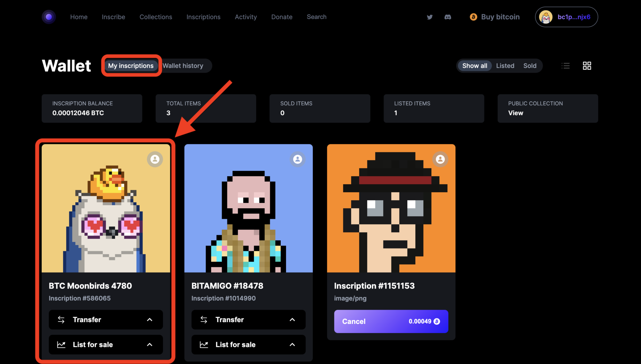Switch to My inscriptions tab
The height and width of the screenshot is (364, 641).
pyautogui.click(x=131, y=66)
